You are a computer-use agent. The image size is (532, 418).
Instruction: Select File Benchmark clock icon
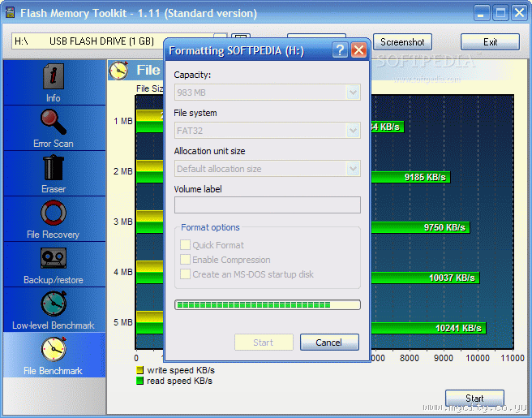coord(54,349)
